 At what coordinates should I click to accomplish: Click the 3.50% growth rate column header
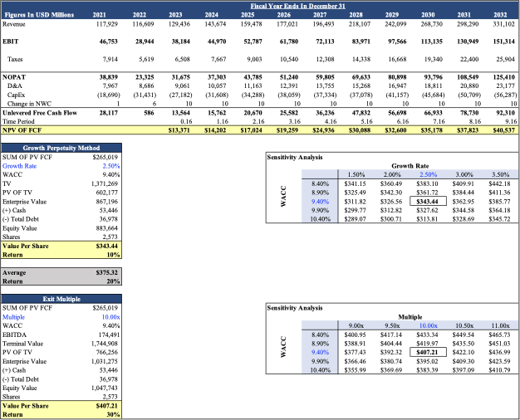pos(500,174)
